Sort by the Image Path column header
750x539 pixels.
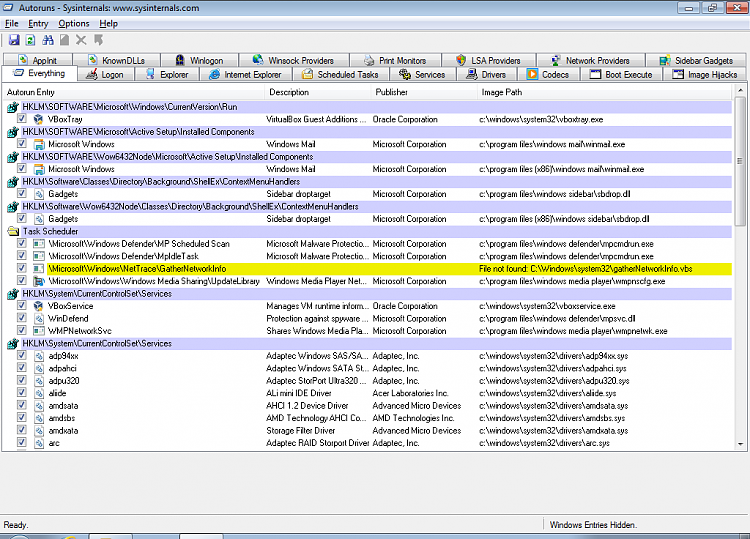pyautogui.click(x=605, y=92)
